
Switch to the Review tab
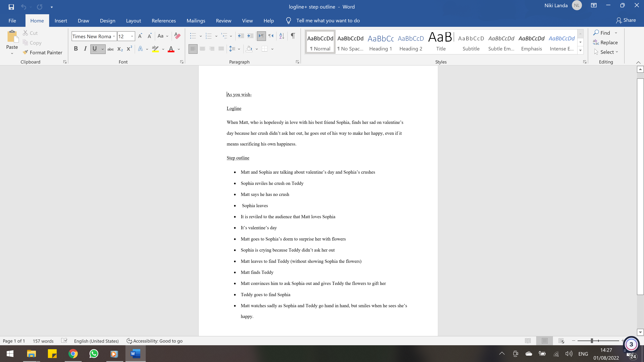coord(224,21)
